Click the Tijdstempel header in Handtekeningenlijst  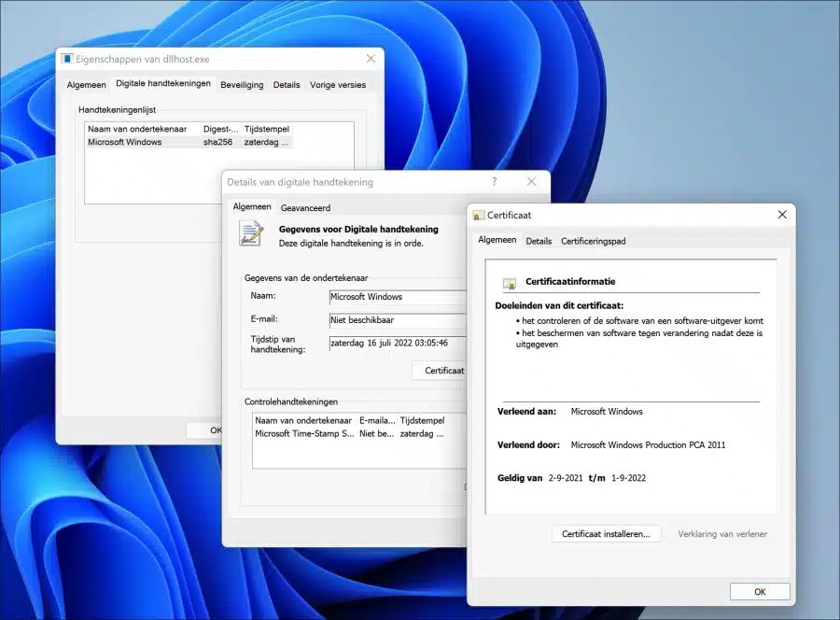tap(267, 129)
